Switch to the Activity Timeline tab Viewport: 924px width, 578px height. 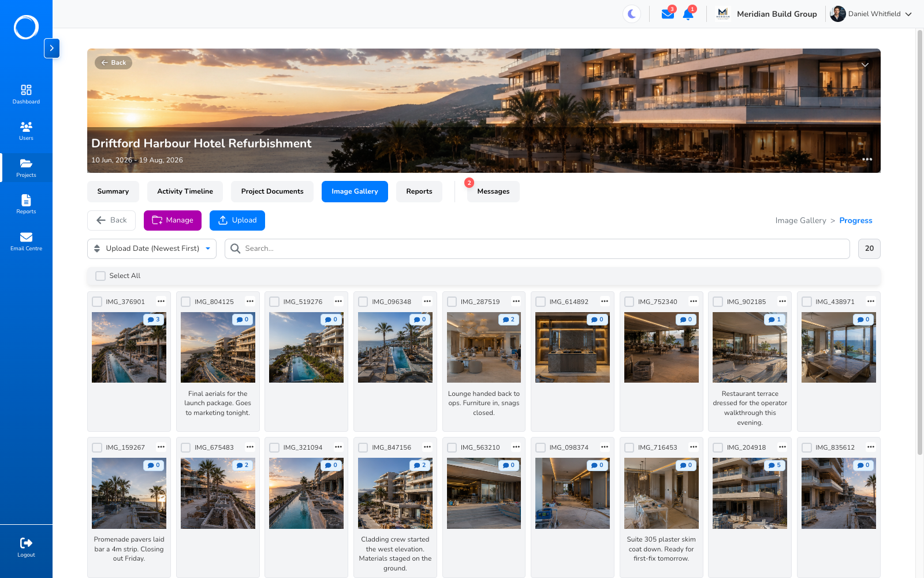click(185, 191)
